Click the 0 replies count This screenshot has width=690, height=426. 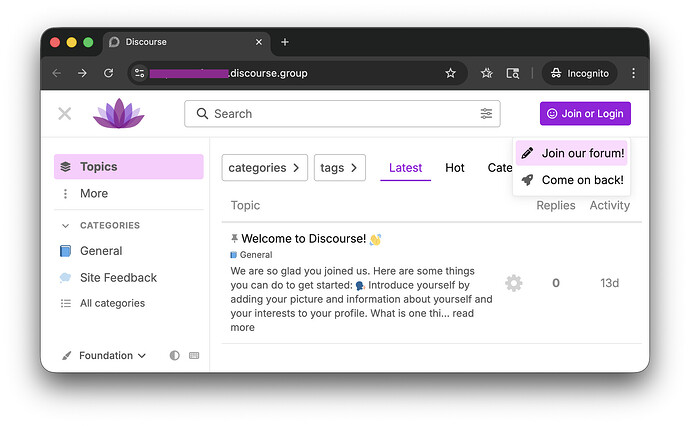556,283
